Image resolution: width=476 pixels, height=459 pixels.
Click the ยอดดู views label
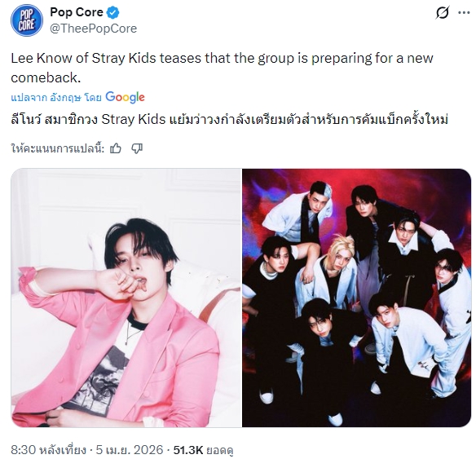coord(219,450)
